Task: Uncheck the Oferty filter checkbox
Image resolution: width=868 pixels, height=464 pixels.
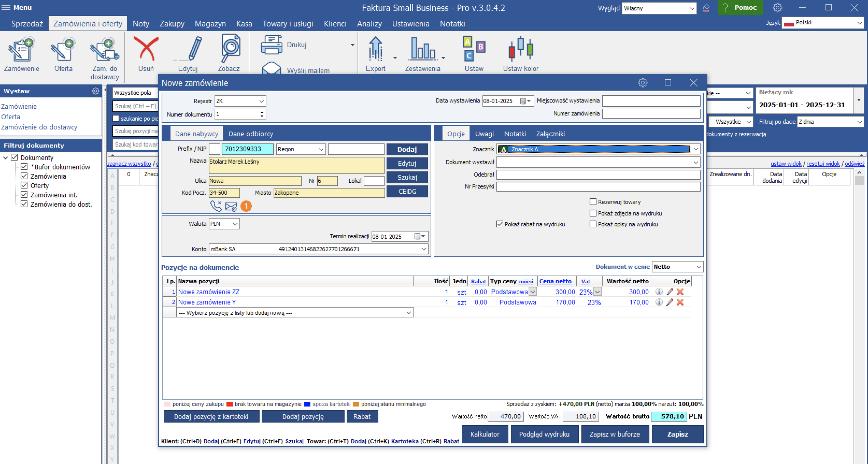Action: tap(24, 185)
